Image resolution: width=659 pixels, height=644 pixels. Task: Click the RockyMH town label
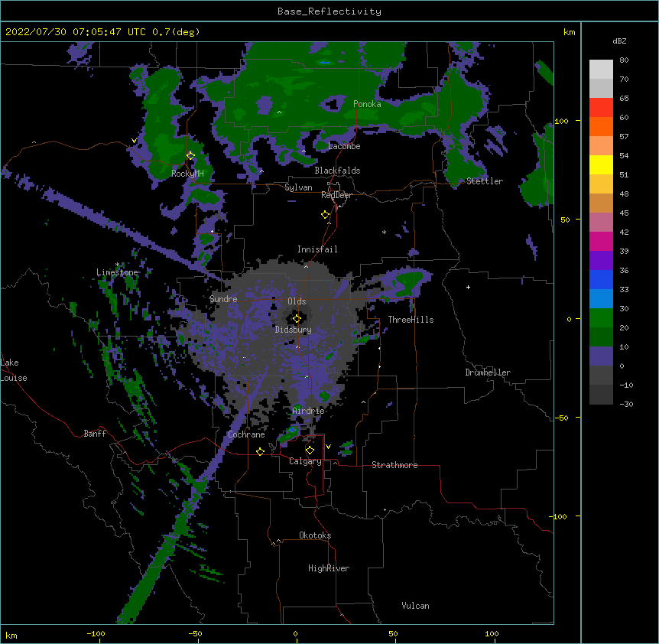coord(187,174)
